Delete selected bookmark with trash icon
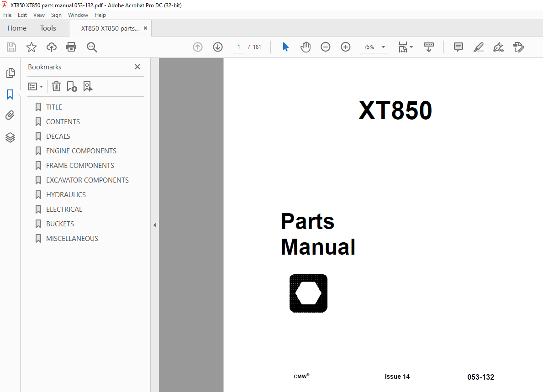The height and width of the screenshot is (392, 543). [x=57, y=87]
